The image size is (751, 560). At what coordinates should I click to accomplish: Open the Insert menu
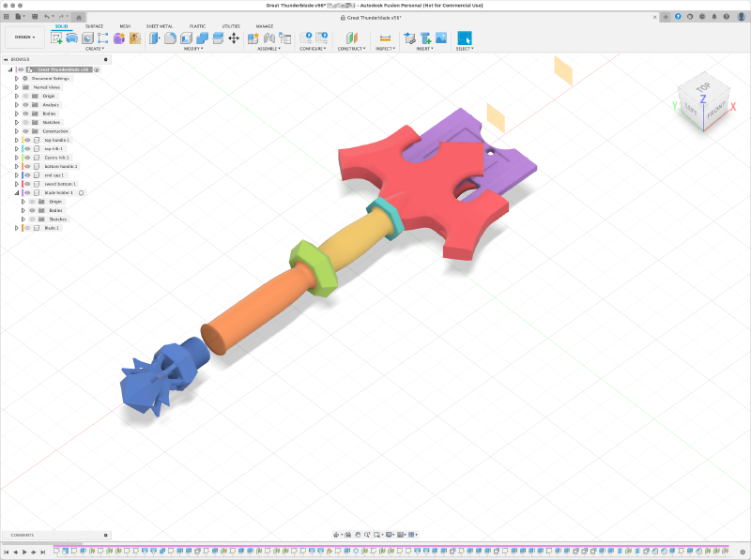point(424,49)
